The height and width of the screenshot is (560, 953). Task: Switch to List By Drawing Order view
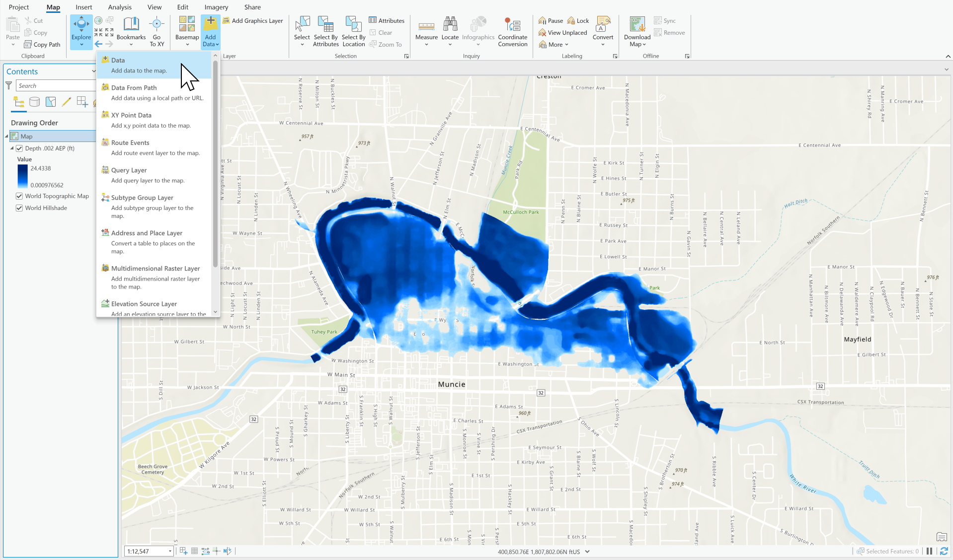[19, 102]
